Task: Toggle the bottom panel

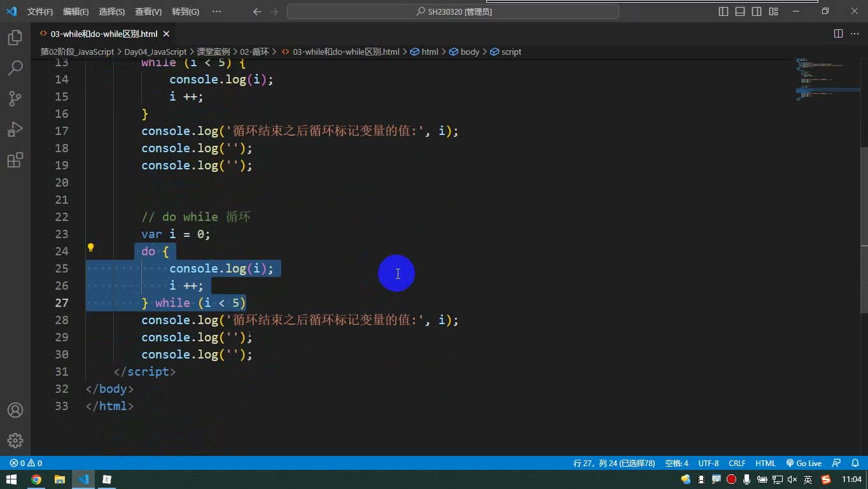Action: pos(740,11)
